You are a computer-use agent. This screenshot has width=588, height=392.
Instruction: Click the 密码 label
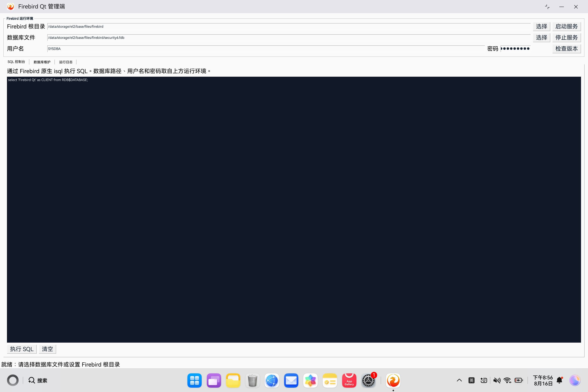coord(493,48)
